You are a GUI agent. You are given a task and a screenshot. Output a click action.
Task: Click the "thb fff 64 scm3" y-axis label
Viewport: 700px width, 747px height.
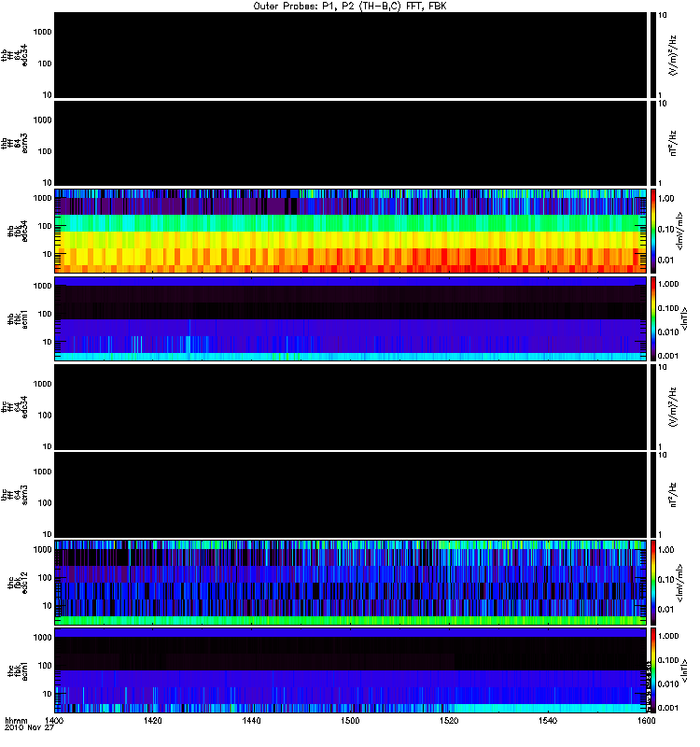[14, 143]
